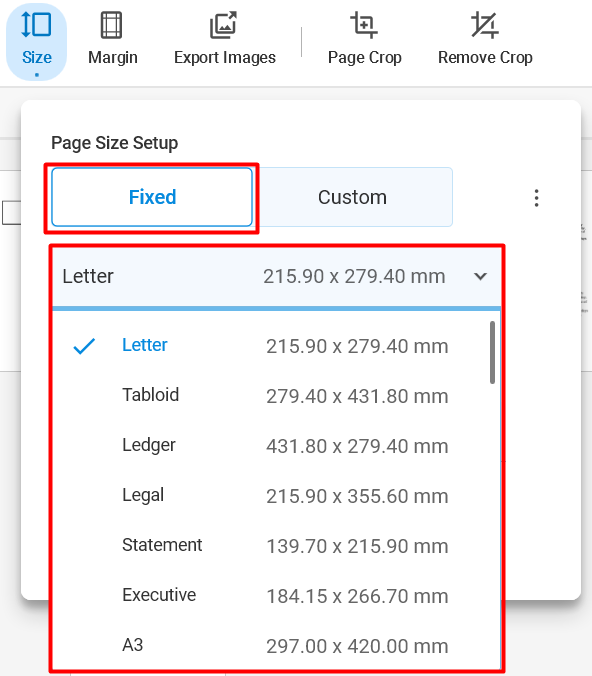Select Legal 215.90 x 355.60 mm
Viewport: 592px width, 676px height.
(x=276, y=495)
